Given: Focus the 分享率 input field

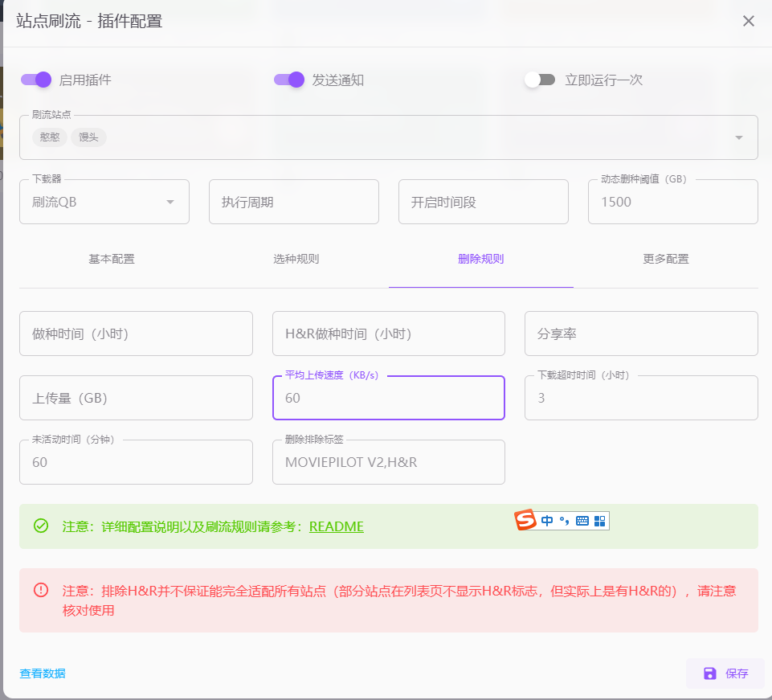Looking at the screenshot, I should (x=641, y=334).
